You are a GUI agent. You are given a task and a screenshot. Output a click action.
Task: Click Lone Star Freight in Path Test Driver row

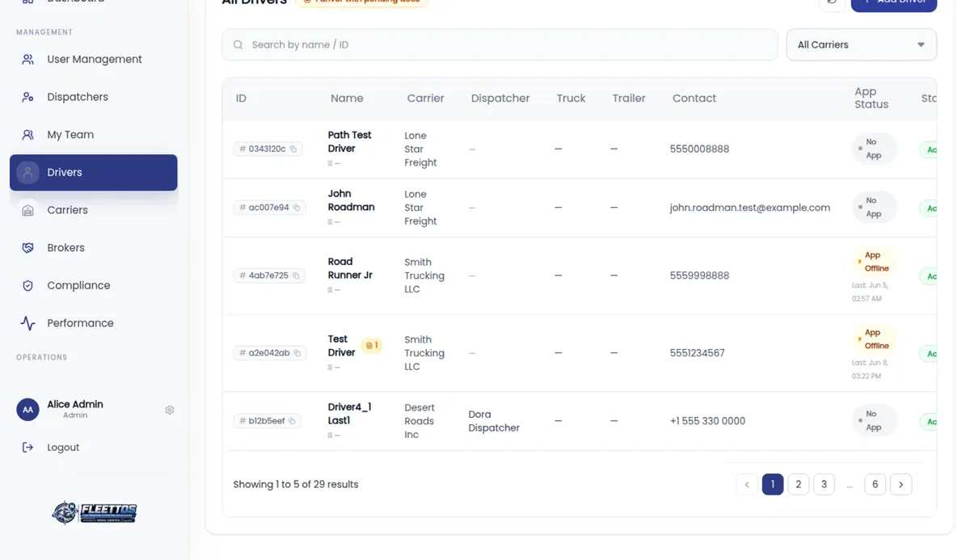tap(420, 149)
